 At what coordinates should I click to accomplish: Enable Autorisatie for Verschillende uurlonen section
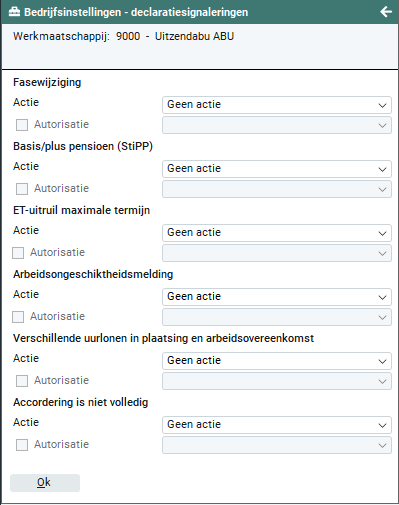tap(22, 381)
